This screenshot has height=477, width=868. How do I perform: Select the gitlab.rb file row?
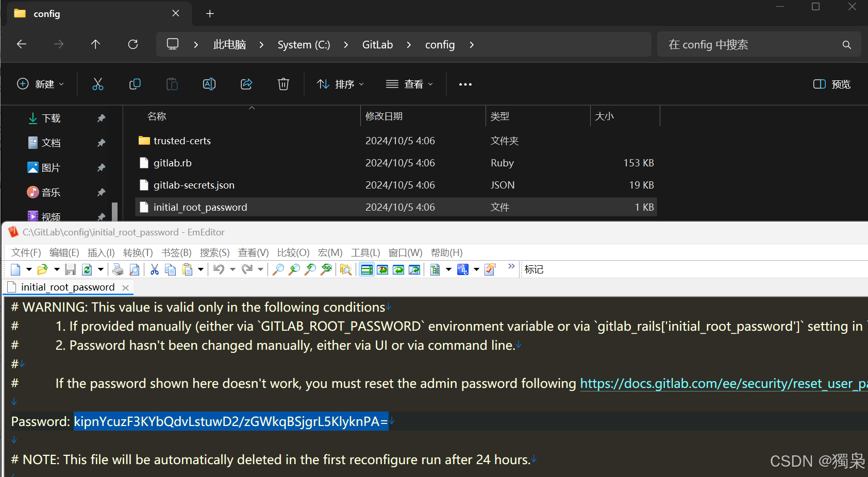pyautogui.click(x=396, y=163)
